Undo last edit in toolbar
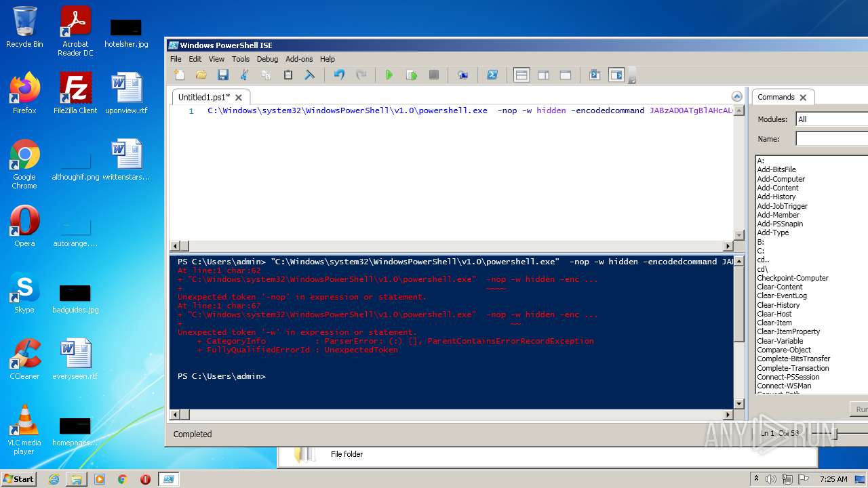This screenshot has height=488, width=868. click(x=339, y=75)
